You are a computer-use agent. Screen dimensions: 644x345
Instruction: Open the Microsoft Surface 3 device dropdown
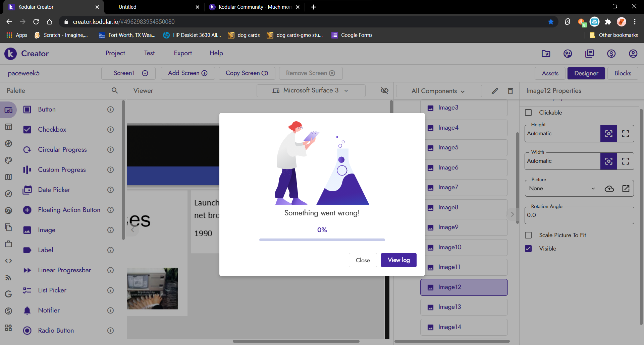tap(311, 90)
